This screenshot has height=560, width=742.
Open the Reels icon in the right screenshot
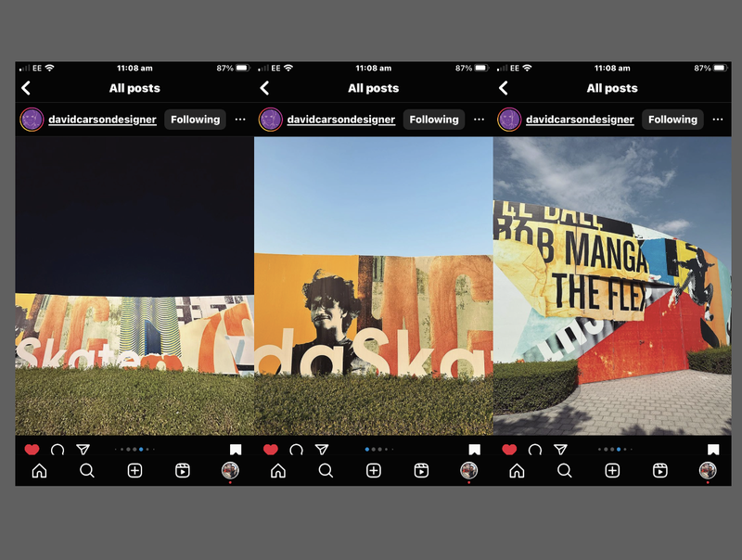pyautogui.click(x=660, y=471)
